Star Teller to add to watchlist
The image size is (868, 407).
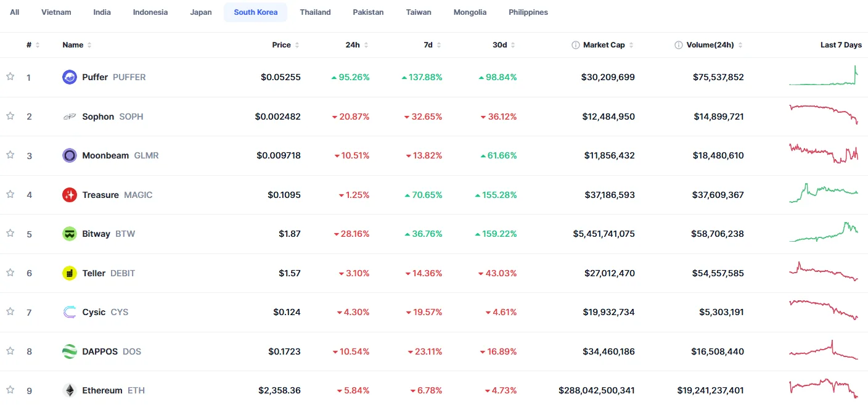click(x=10, y=273)
